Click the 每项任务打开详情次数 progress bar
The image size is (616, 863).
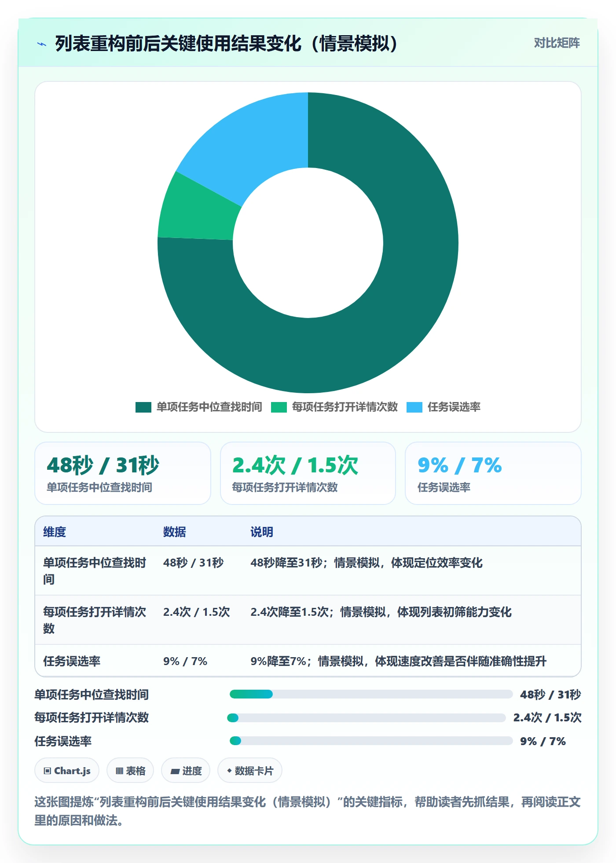367,718
